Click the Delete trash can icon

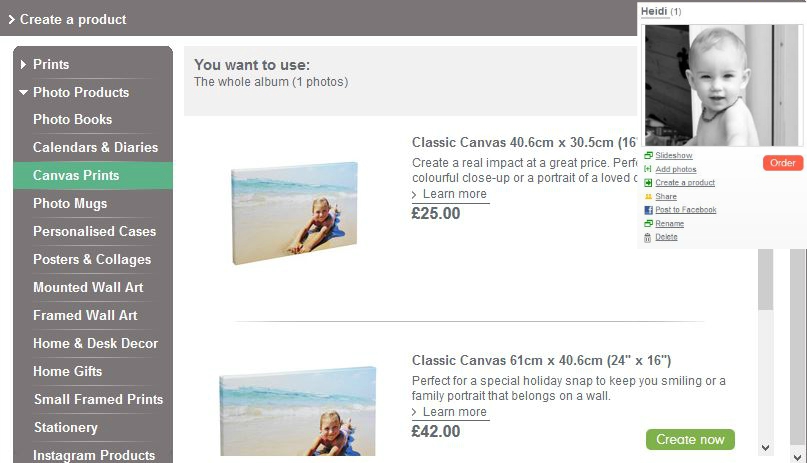pyautogui.click(x=648, y=237)
